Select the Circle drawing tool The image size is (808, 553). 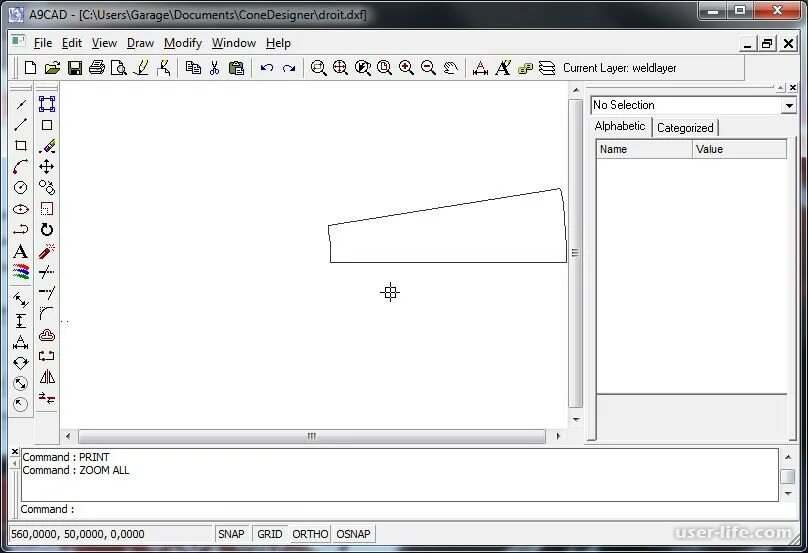pyautogui.click(x=21, y=188)
